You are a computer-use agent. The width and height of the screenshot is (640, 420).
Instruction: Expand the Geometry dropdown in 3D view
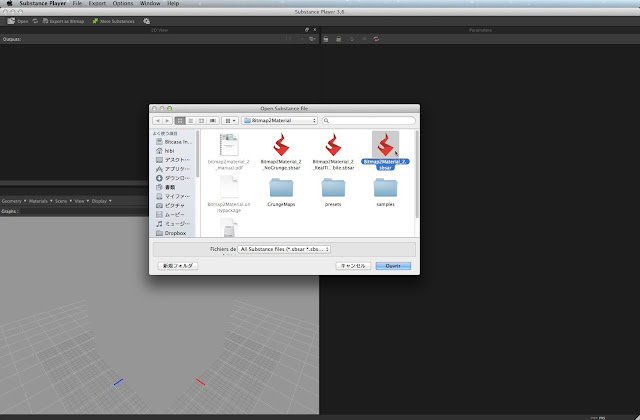(13, 201)
